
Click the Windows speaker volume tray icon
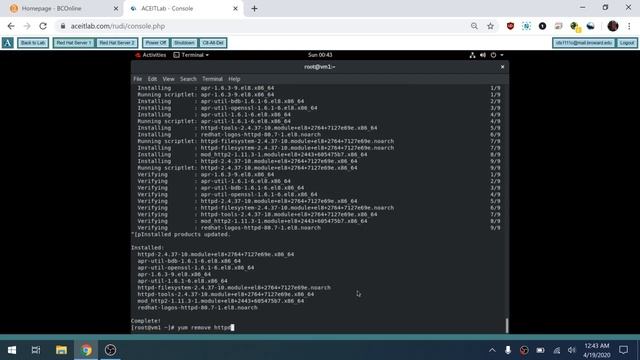point(572,350)
